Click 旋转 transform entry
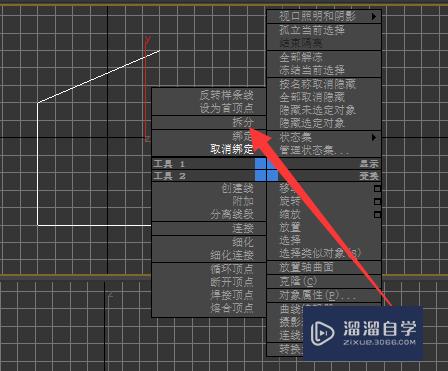This screenshot has width=448, height=371. (x=290, y=201)
